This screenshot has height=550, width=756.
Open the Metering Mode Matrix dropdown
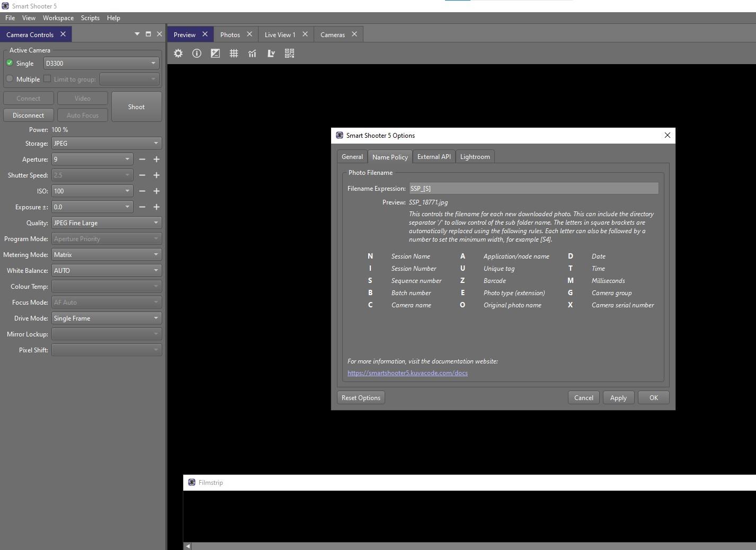pyautogui.click(x=106, y=255)
